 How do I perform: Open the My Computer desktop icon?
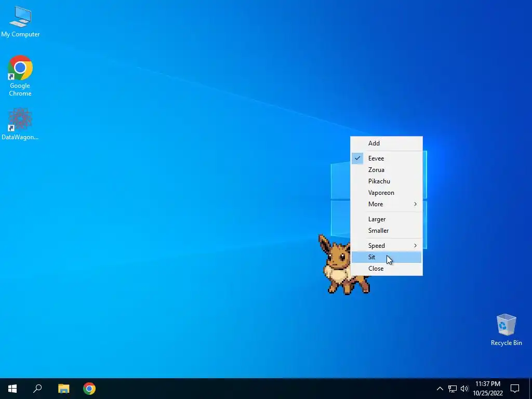[x=20, y=22]
